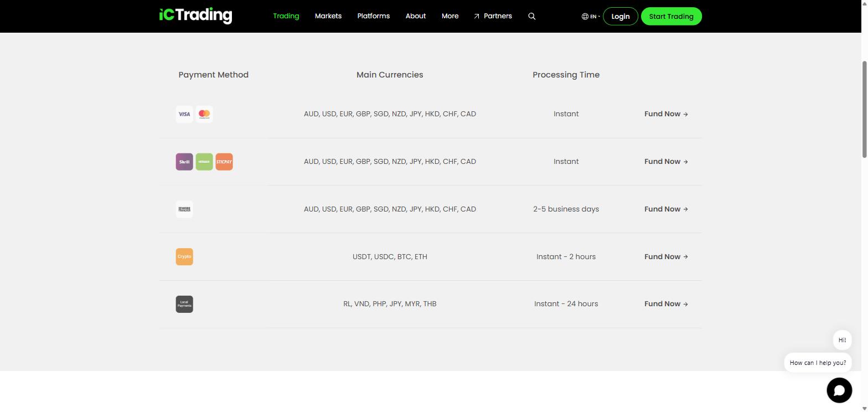The image size is (868, 412).
Task: Click Instant in the Visa row
Action: pyautogui.click(x=566, y=114)
